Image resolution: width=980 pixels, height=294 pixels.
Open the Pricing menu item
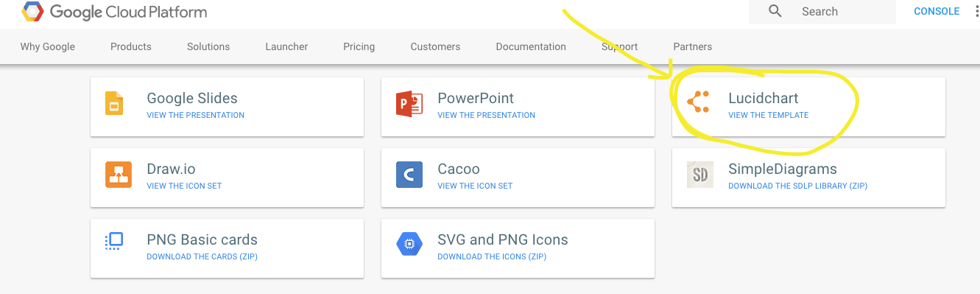tap(359, 46)
